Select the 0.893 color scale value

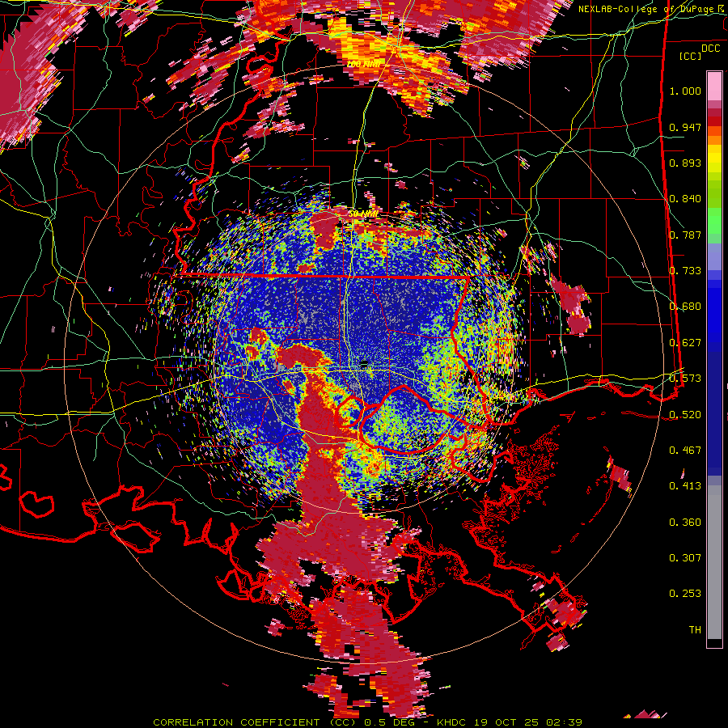(x=685, y=163)
